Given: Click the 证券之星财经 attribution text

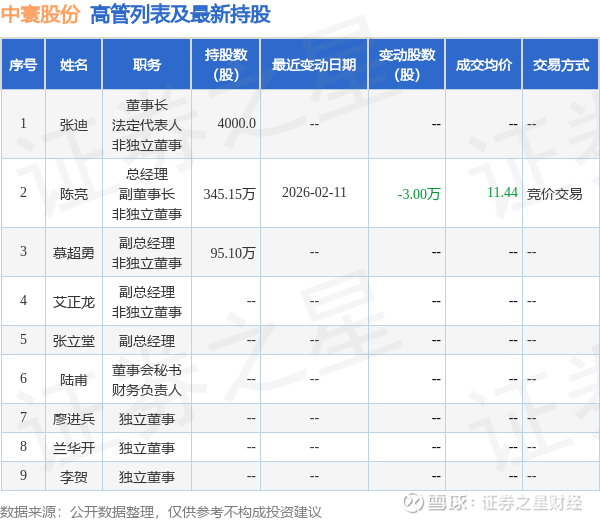Looking at the screenshot, I should pos(532,503).
